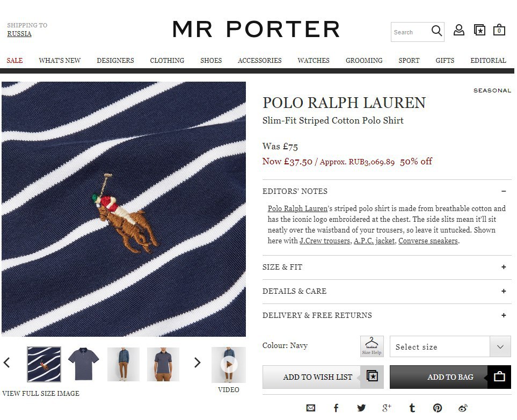Share product on Facebook
This screenshot has height=420, width=517.
click(x=336, y=408)
